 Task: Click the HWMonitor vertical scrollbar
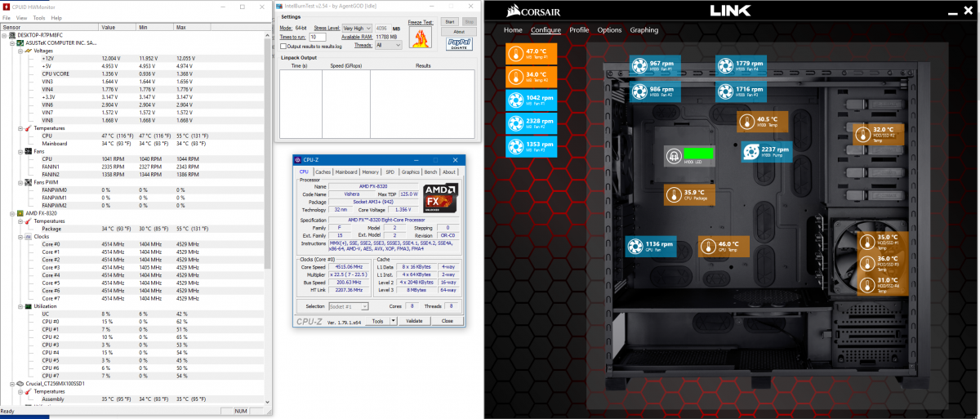(x=267, y=218)
